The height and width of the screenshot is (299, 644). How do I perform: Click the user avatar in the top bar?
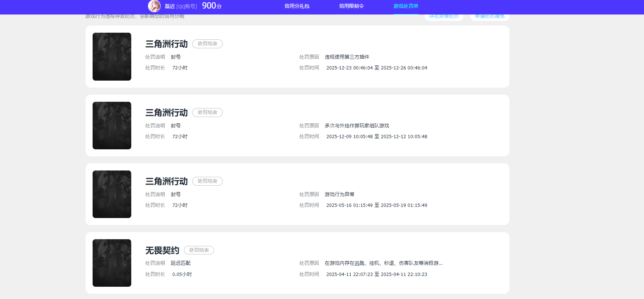click(x=154, y=6)
